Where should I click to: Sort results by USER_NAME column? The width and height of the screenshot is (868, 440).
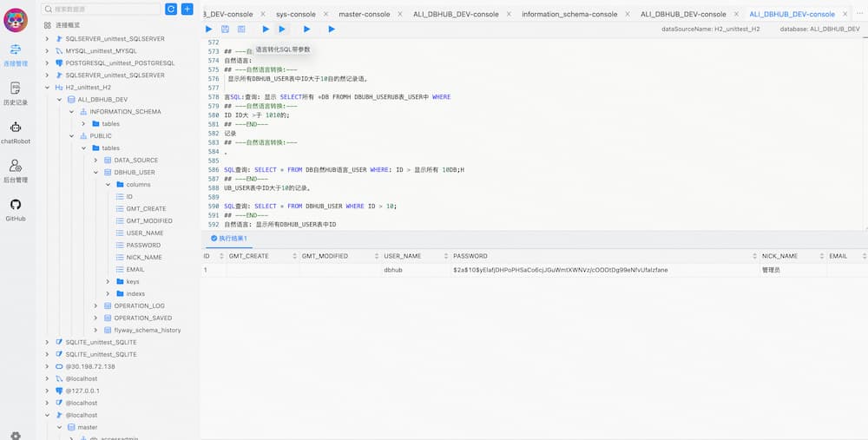click(x=446, y=256)
